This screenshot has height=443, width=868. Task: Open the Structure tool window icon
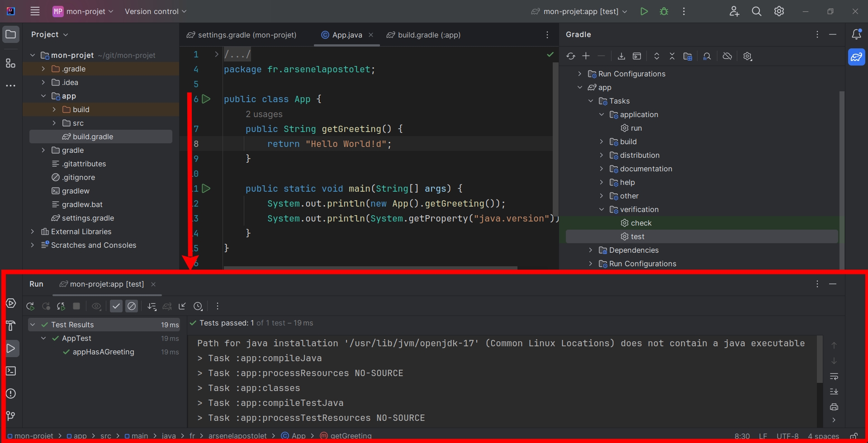[x=11, y=63]
